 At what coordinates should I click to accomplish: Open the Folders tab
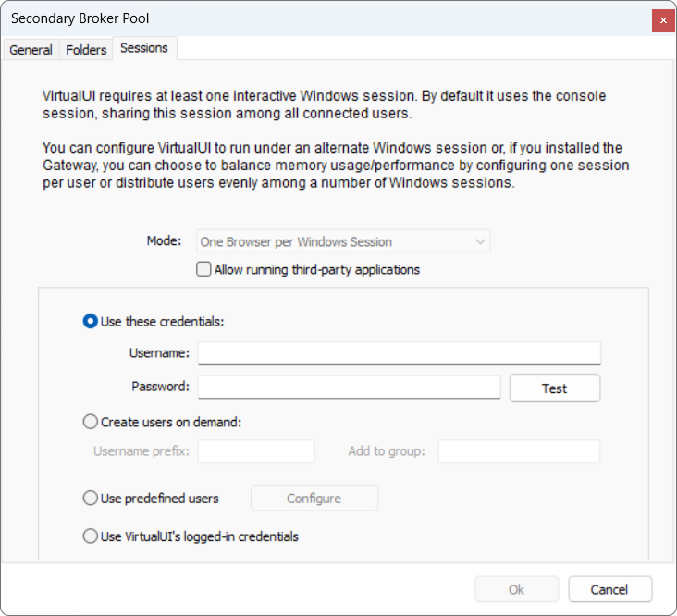pos(86,50)
